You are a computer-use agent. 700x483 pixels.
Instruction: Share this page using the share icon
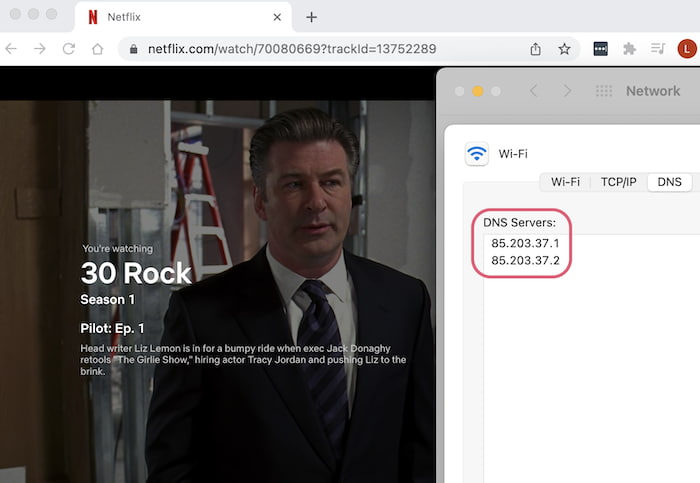pos(535,49)
